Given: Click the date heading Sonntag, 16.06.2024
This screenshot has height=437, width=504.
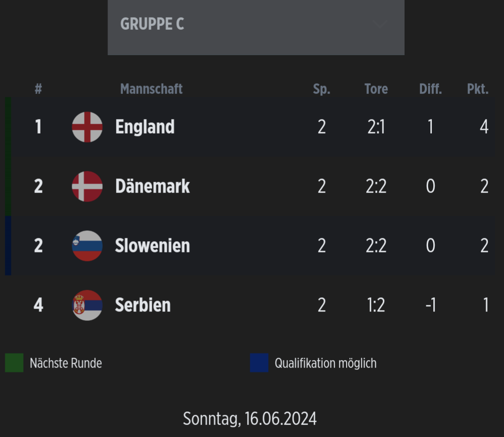Looking at the screenshot, I should 250,419.
